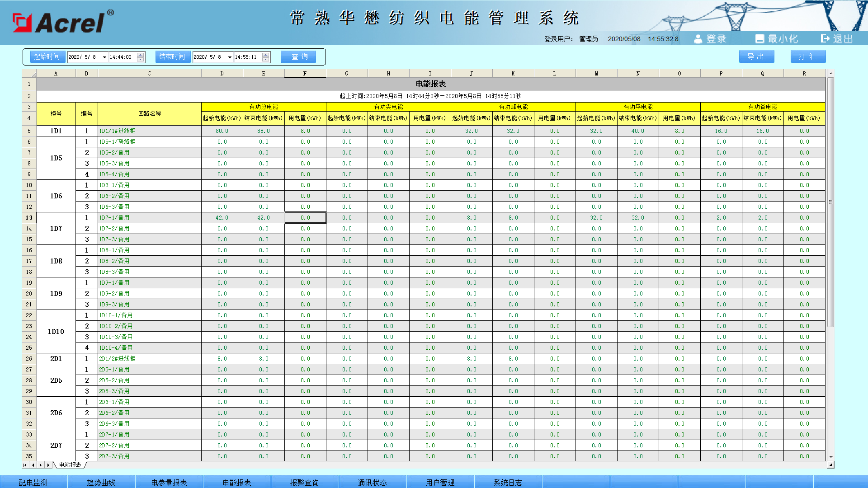Screen dimensions: 868x488
Task: Open the 电能报表 bottom navigation tab
Action: [x=237, y=482]
